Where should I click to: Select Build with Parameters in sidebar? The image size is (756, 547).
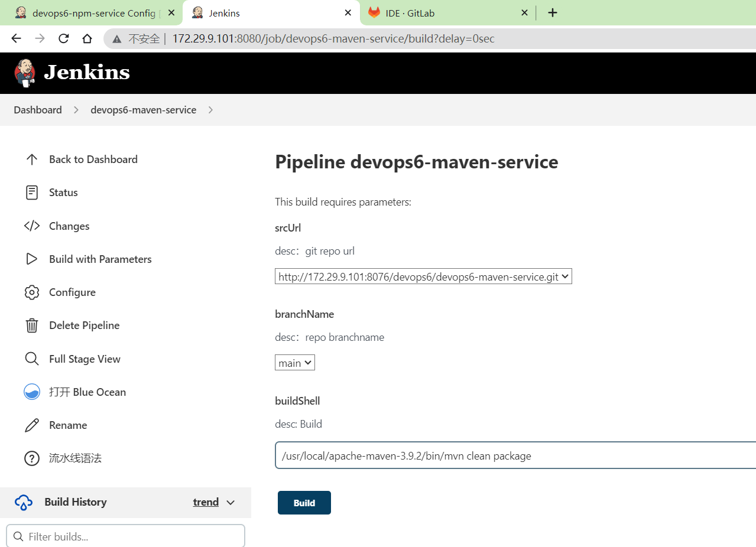coord(100,259)
